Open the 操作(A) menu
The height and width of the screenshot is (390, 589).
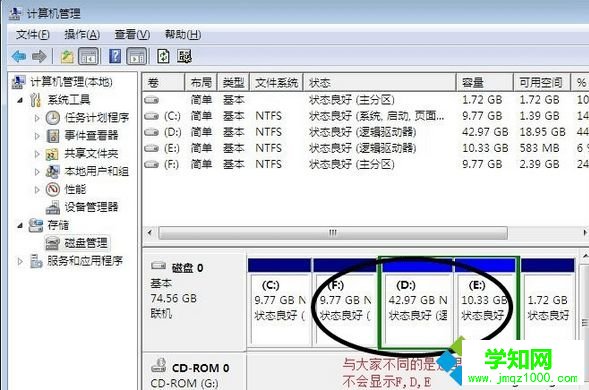coord(82,35)
